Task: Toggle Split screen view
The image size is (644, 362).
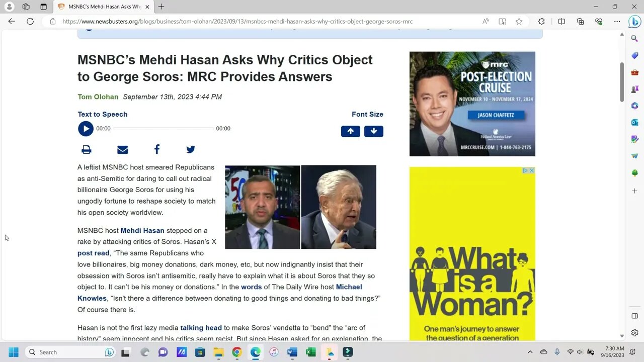Action: coord(561,22)
